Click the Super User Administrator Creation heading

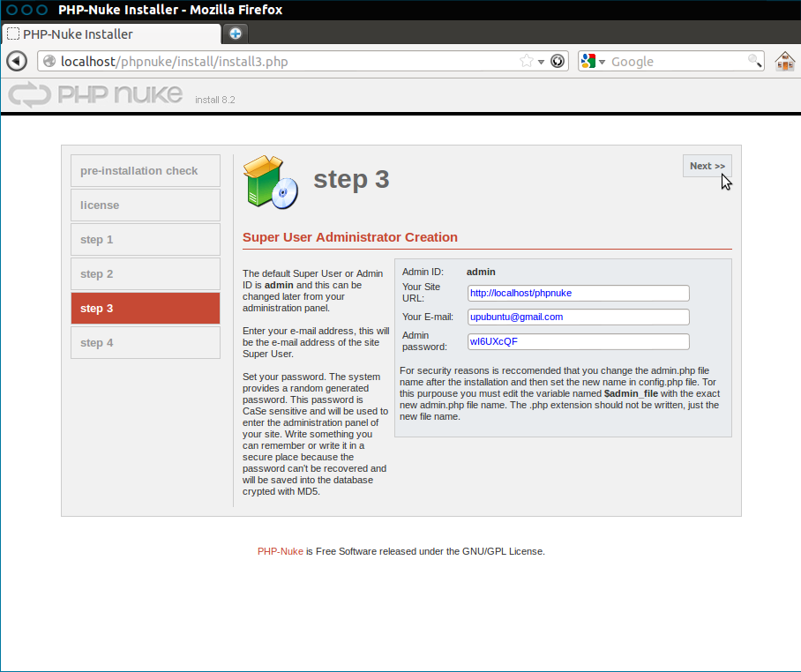(350, 237)
